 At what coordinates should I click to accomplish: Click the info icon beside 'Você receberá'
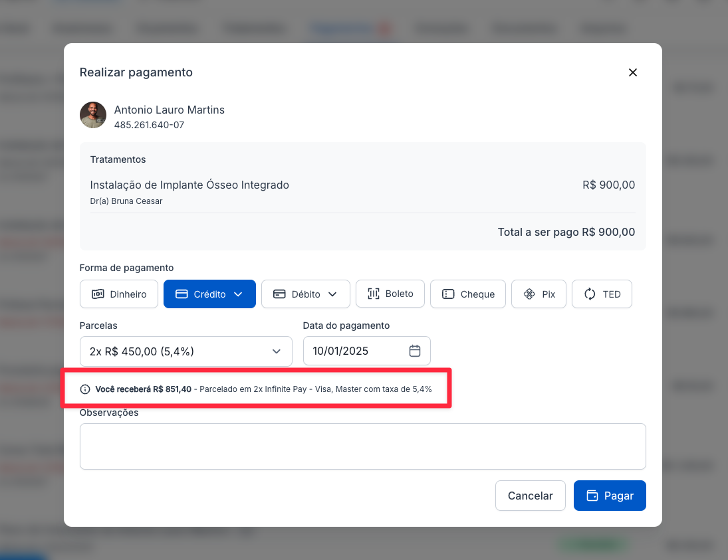pos(85,389)
